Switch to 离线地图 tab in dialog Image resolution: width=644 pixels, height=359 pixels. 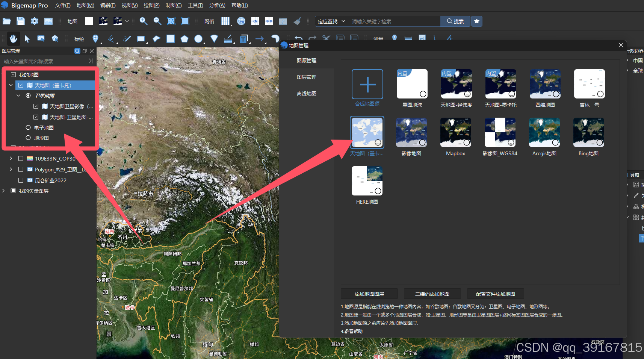point(307,94)
